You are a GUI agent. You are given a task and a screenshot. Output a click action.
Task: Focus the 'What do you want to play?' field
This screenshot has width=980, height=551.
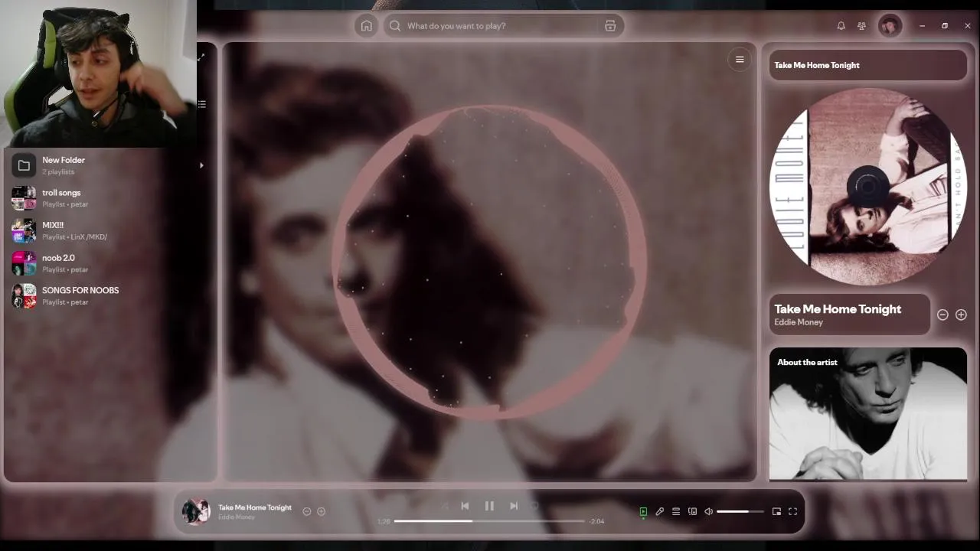(x=503, y=26)
